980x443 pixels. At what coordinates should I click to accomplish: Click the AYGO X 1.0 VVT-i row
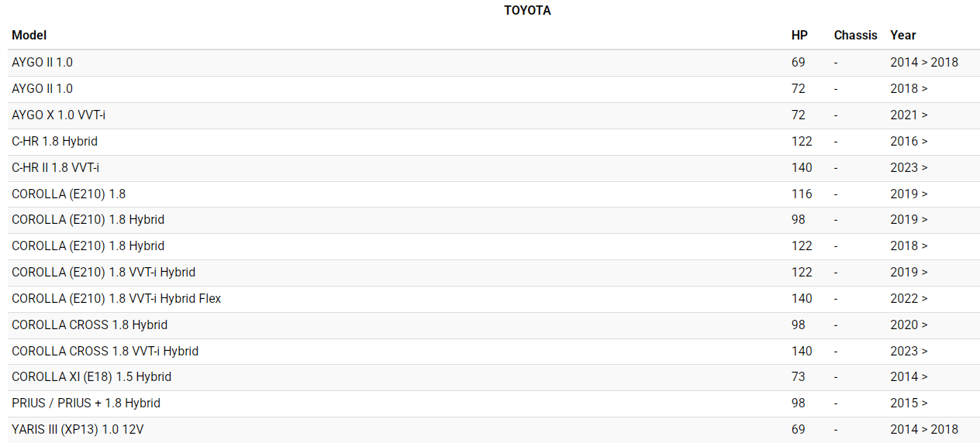point(494,115)
